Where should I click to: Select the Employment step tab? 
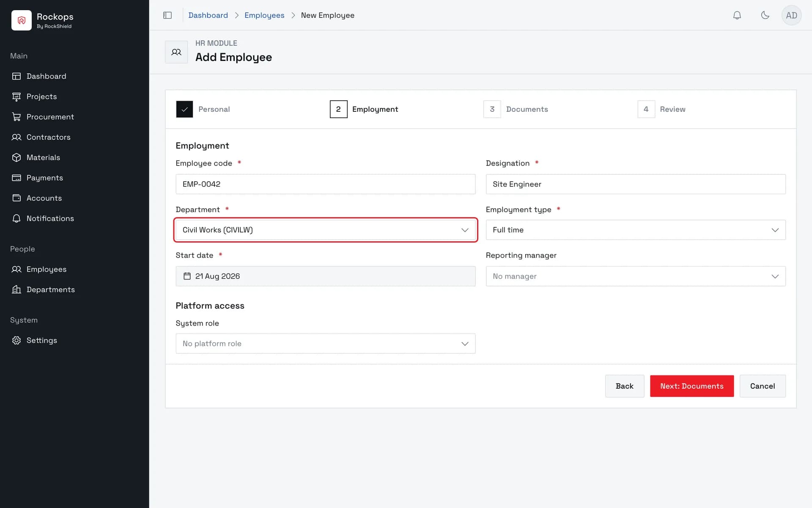pyautogui.click(x=364, y=109)
